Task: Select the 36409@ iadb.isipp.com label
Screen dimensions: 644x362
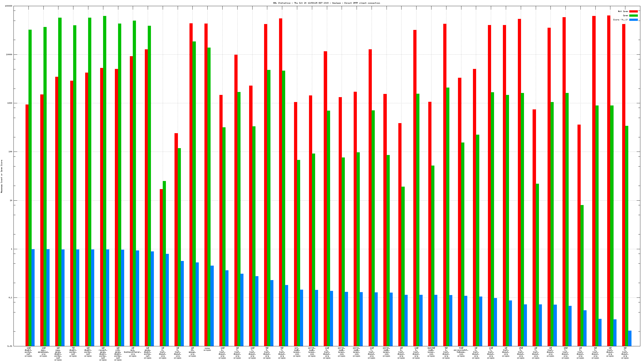Action: 431,352
